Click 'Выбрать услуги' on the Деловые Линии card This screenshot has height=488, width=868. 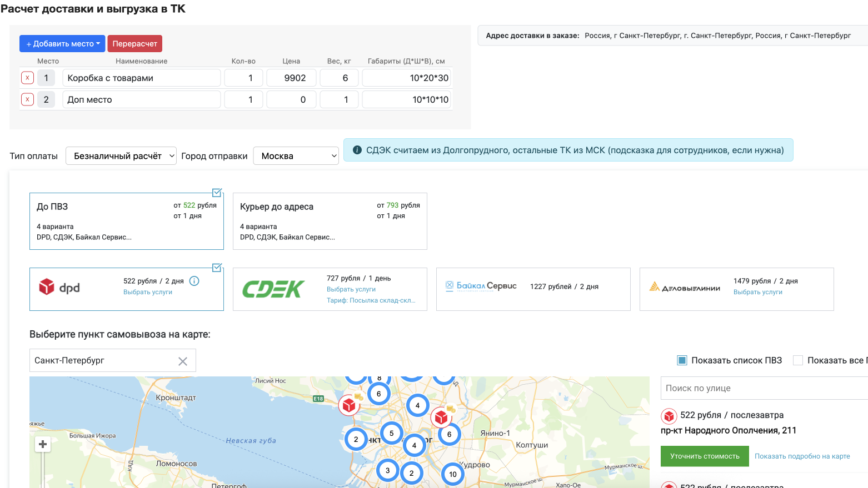(x=758, y=292)
